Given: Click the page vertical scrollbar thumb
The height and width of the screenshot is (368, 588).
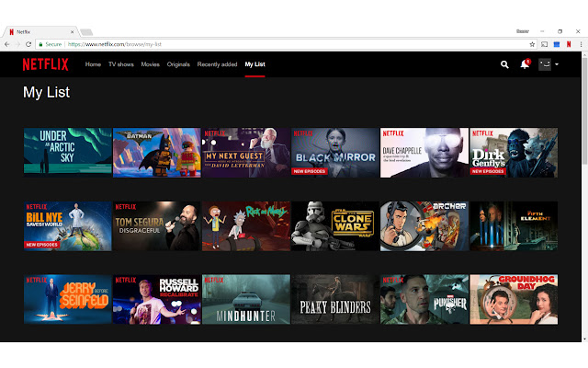Looking at the screenshot, I should tap(584, 110).
